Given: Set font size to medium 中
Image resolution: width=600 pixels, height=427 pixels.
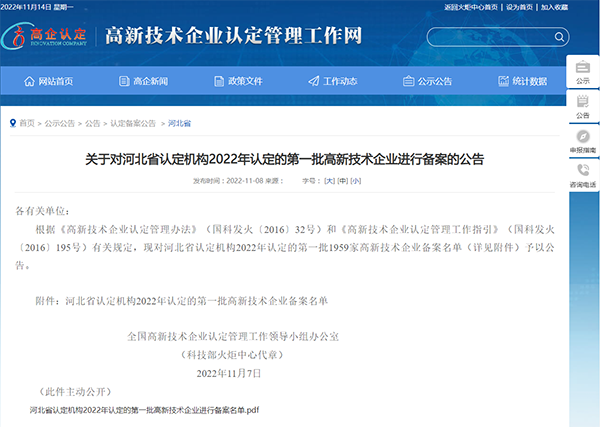Looking at the screenshot, I should pos(342,181).
